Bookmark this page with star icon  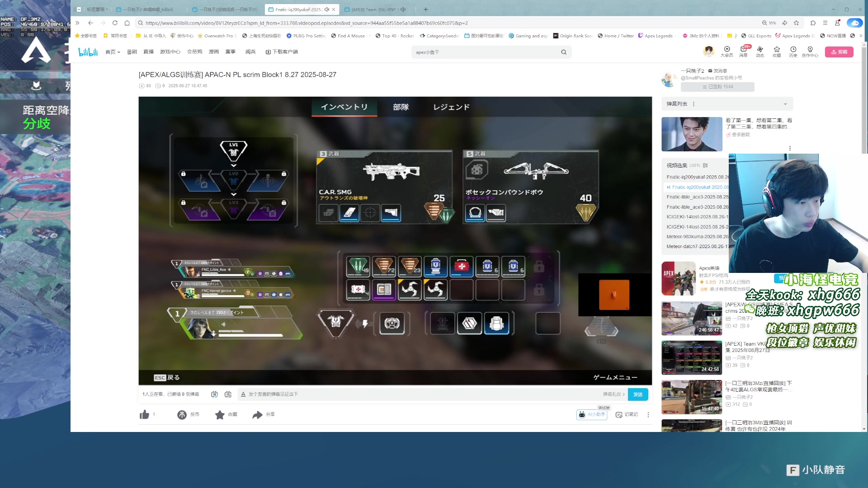(797, 23)
